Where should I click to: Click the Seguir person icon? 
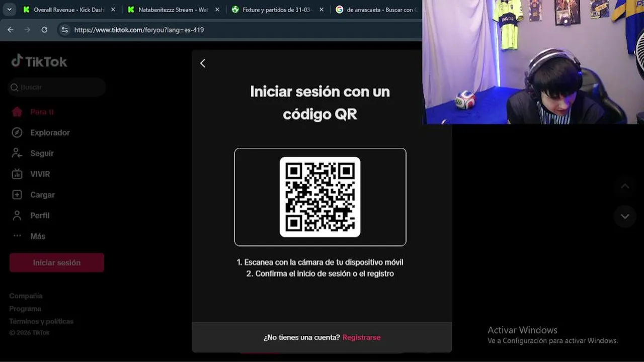pos(17,153)
